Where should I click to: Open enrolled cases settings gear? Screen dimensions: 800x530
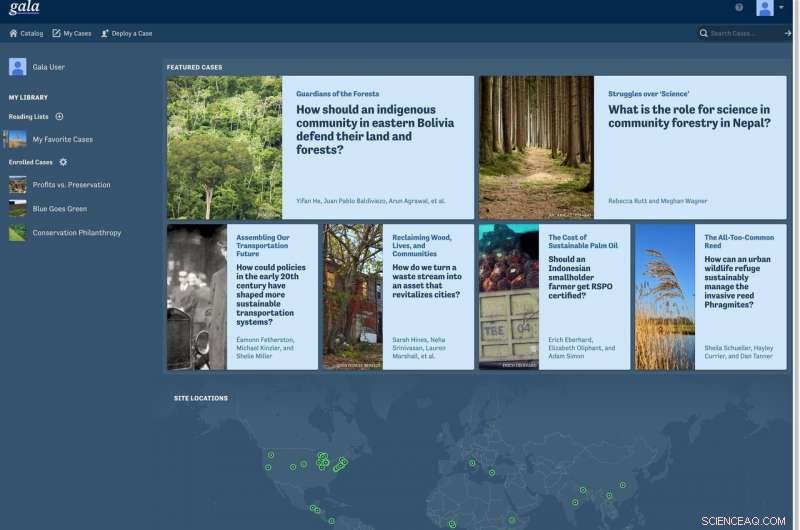[63, 162]
